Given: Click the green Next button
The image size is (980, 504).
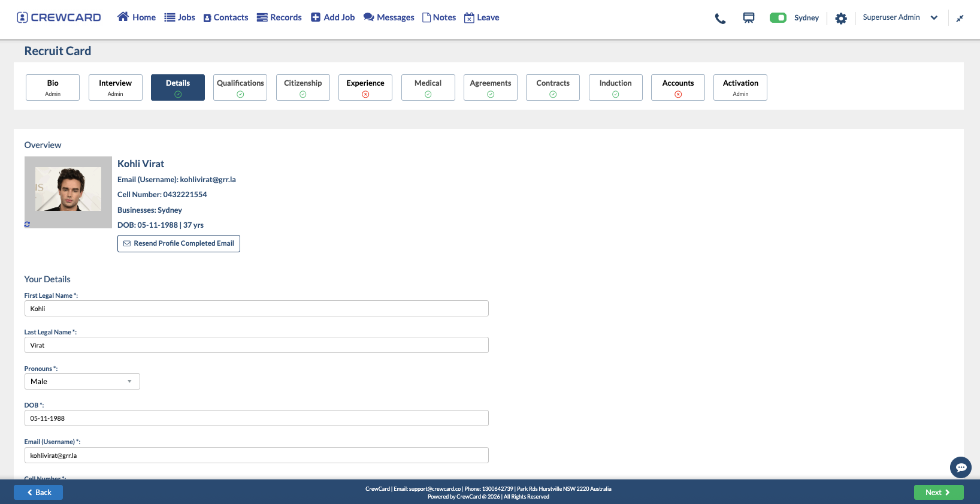Looking at the screenshot, I should (939, 493).
